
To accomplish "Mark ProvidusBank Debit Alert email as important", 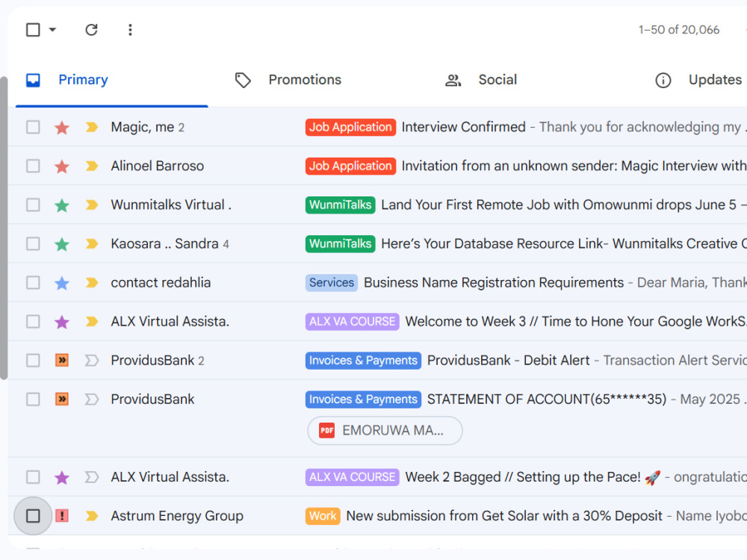I will tap(91, 361).
